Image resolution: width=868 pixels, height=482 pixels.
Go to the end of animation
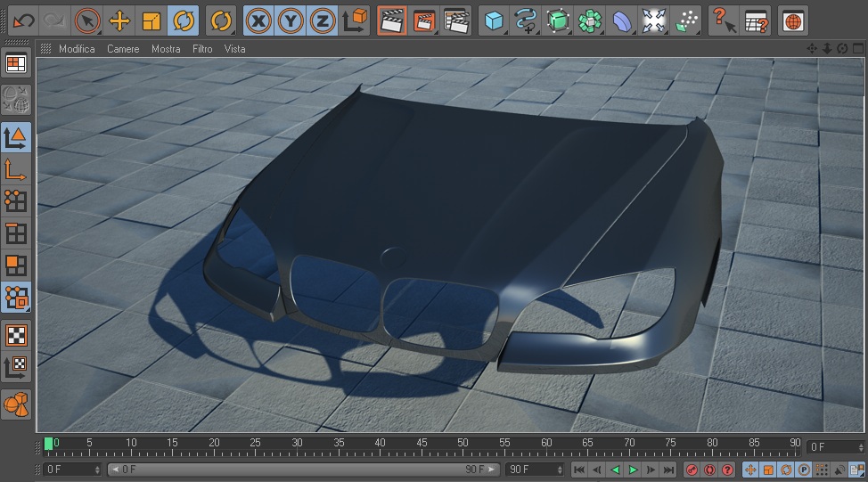[668, 470]
